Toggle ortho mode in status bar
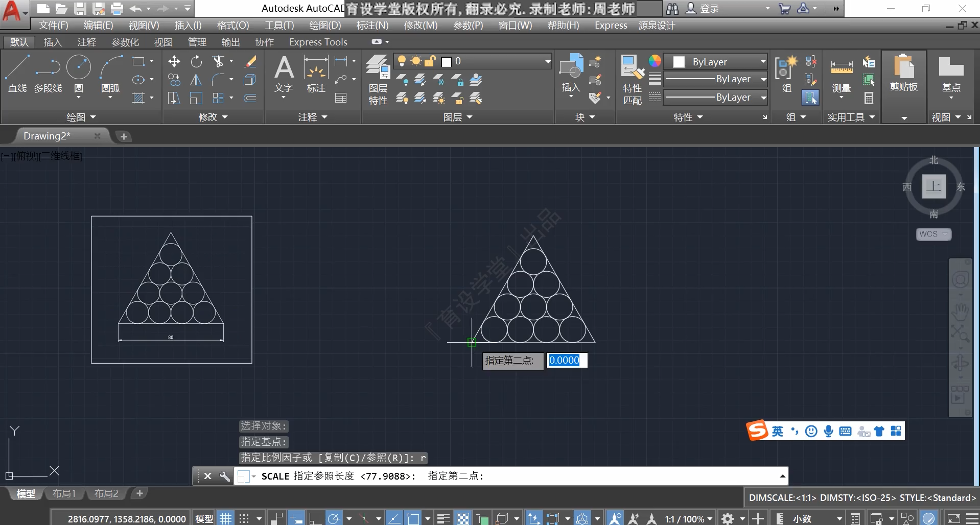Screen dimensions: 980x525 314,518
